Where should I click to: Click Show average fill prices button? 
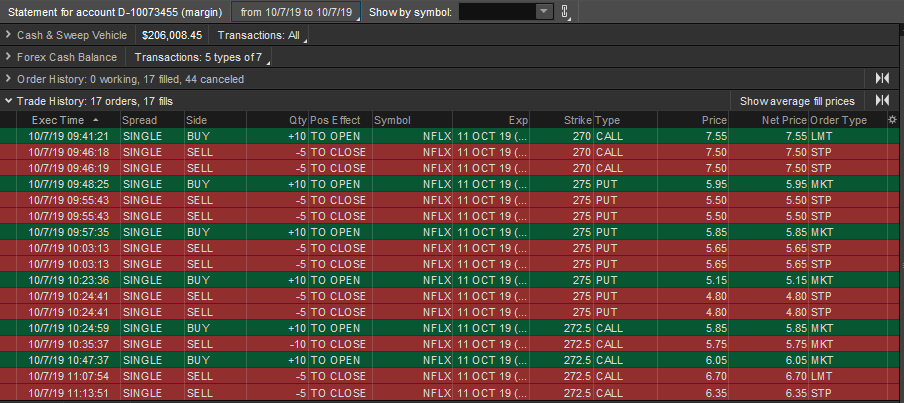(x=797, y=101)
